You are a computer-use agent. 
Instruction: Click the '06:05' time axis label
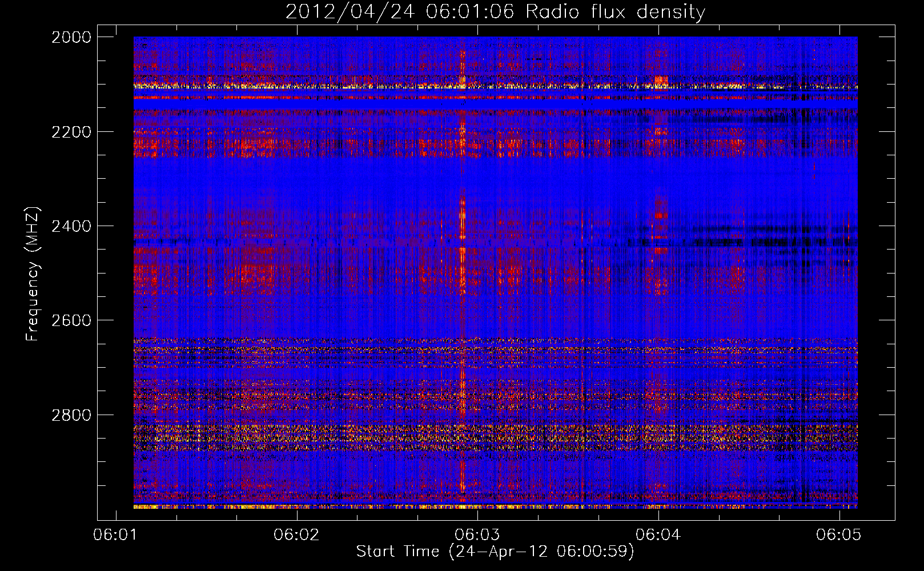[839, 534]
